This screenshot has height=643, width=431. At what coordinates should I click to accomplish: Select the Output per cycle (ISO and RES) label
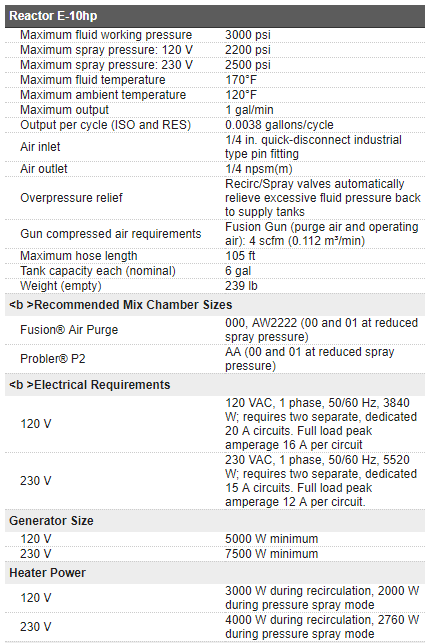point(105,125)
